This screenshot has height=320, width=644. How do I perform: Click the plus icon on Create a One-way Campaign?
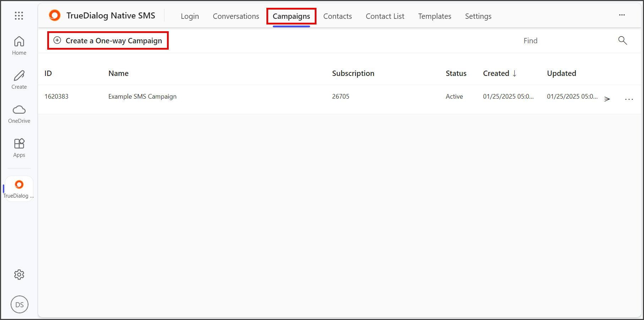[57, 40]
